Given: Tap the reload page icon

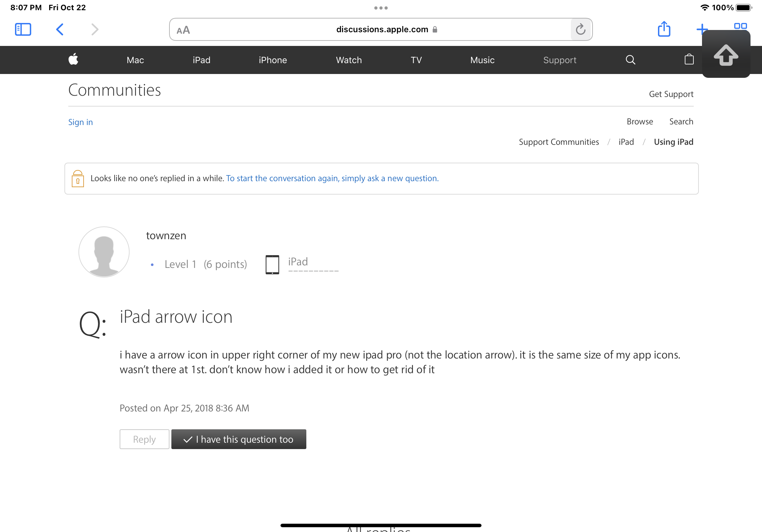Looking at the screenshot, I should click(x=580, y=30).
